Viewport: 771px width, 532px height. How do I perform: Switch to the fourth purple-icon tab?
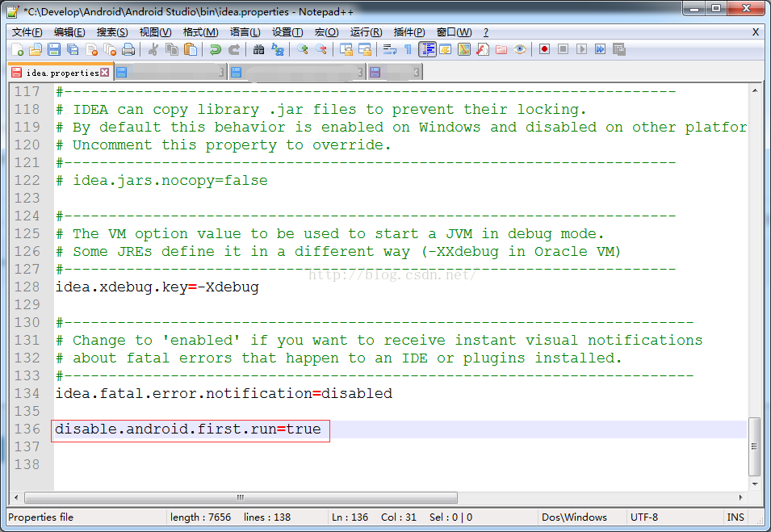pos(395,73)
